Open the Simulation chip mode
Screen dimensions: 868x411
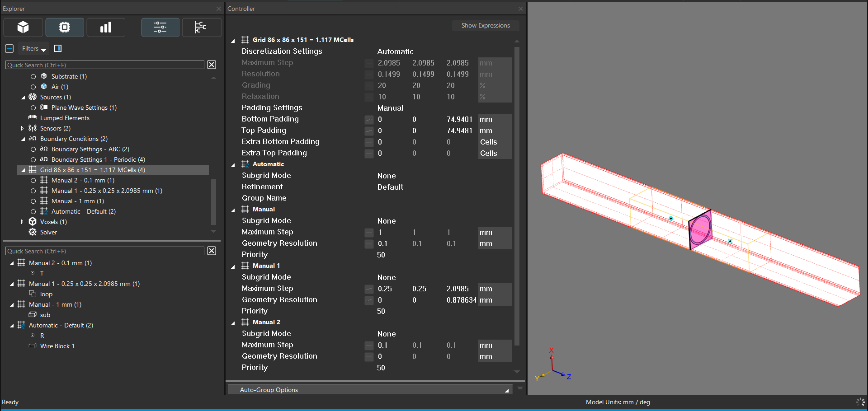pyautogui.click(x=65, y=28)
